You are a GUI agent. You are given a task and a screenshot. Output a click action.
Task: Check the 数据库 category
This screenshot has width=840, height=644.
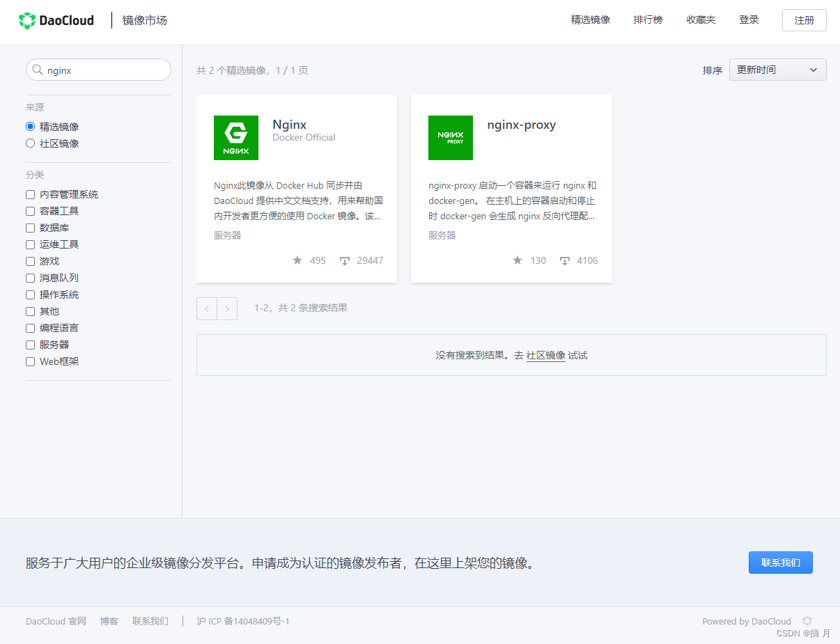[30, 228]
